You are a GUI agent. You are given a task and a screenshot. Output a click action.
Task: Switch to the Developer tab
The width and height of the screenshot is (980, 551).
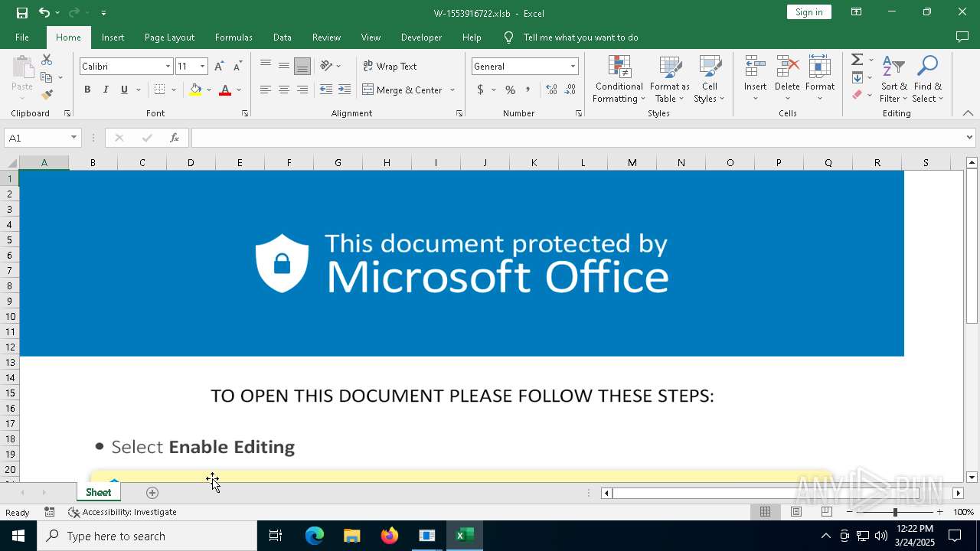tap(421, 37)
